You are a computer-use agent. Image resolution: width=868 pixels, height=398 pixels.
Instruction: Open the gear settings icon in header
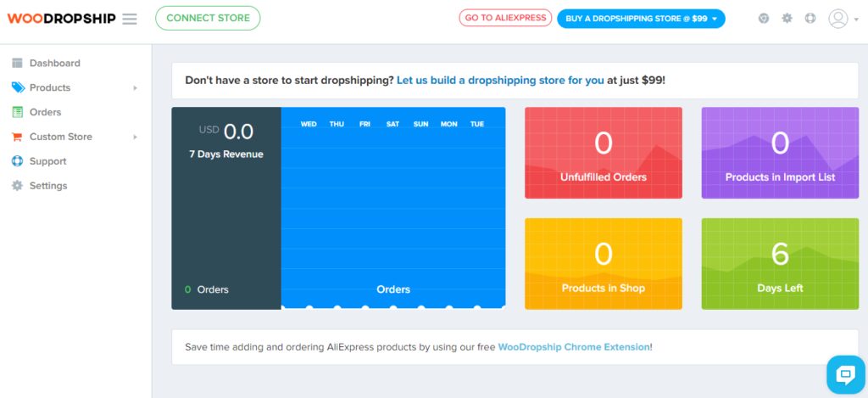coord(787,19)
